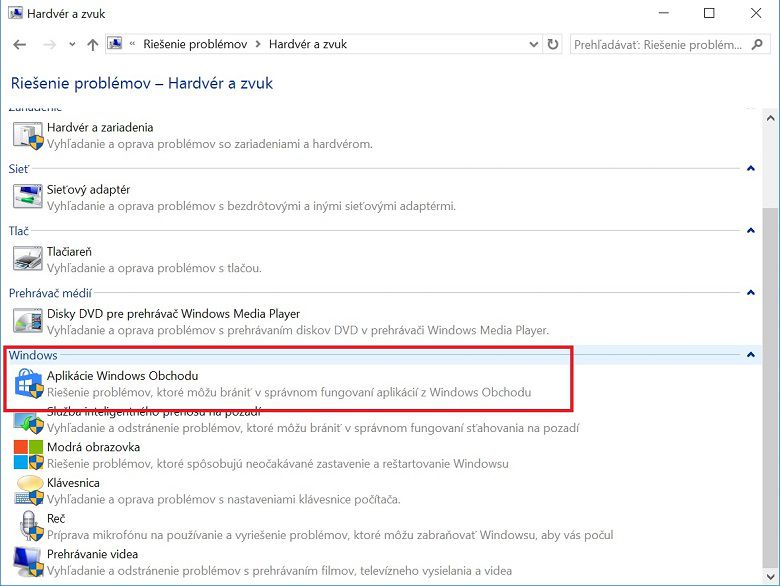
Task: Click the Prehrávač médií group header
Action: 50,293
